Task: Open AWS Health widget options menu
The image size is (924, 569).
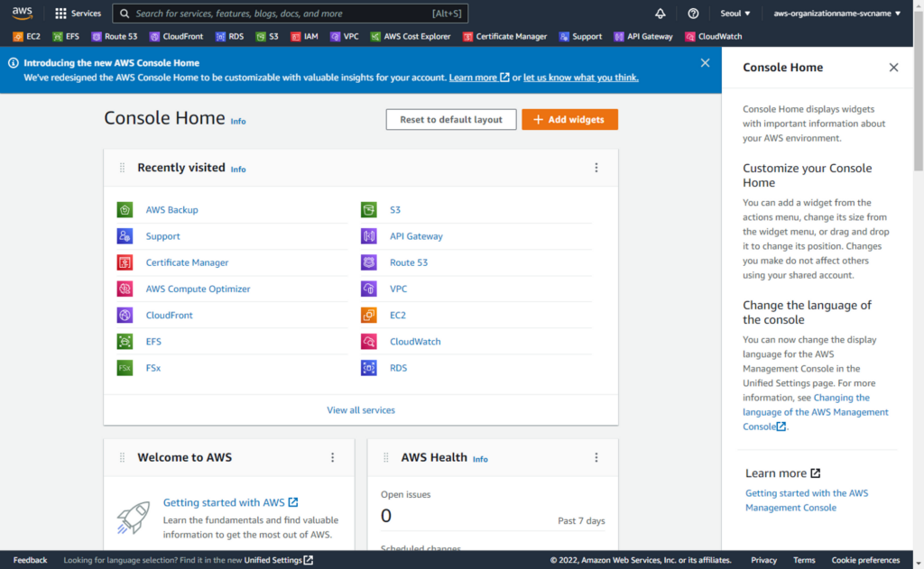Action: coord(596,458)
